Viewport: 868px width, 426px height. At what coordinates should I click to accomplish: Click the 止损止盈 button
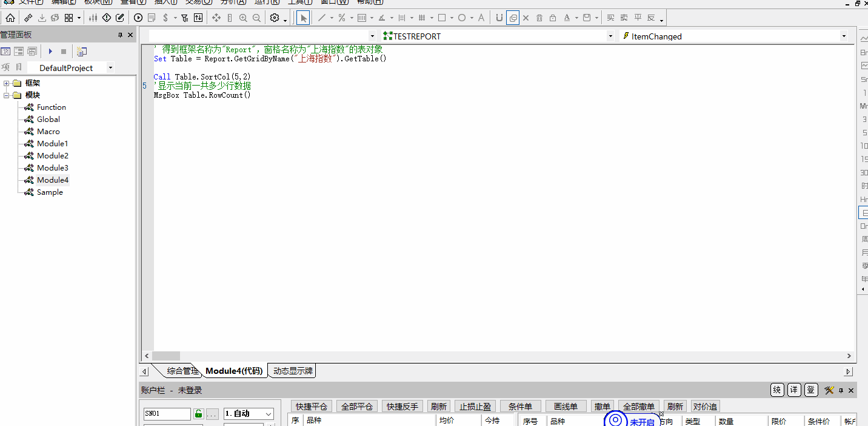tap(475, 407)
